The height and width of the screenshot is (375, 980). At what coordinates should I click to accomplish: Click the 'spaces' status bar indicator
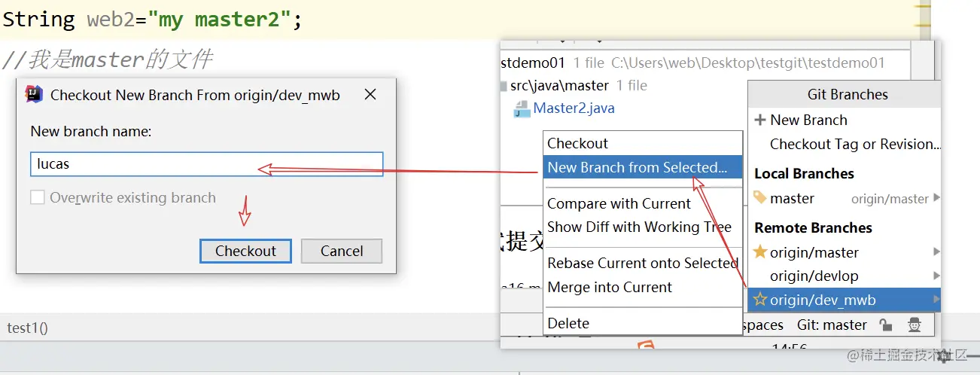(762, 325)
